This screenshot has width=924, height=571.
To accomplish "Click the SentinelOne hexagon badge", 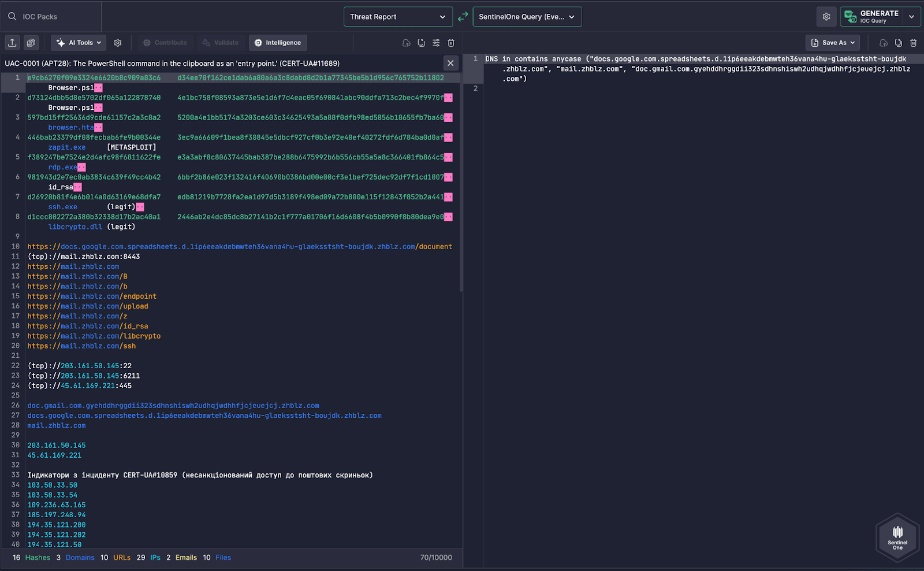I will tap(897, 537).
